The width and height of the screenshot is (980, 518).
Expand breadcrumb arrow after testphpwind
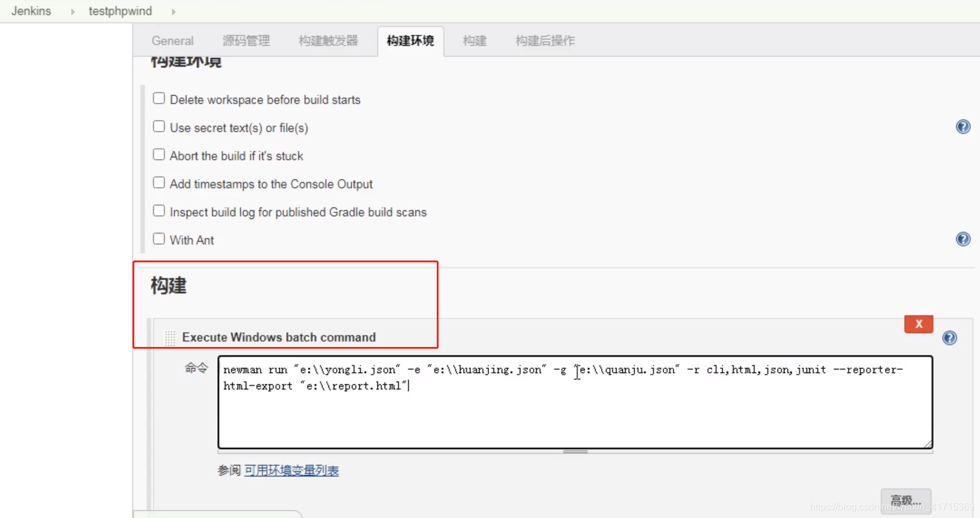tap(174, 11)
